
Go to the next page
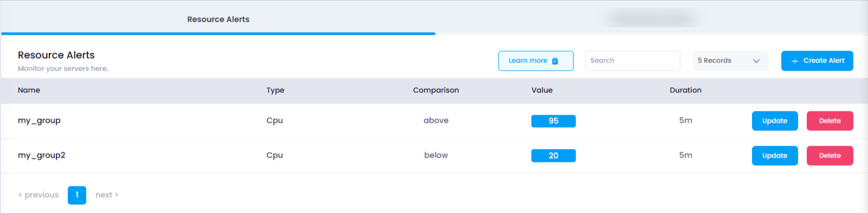[107, 195]
